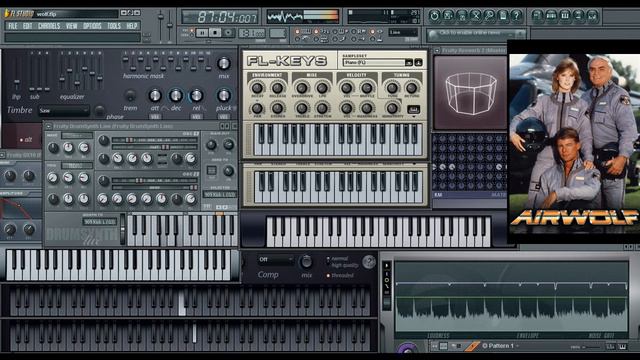640x360 pixels.
Task: Click the FL-Keys RELEASE knob
Action: (277, 88)
